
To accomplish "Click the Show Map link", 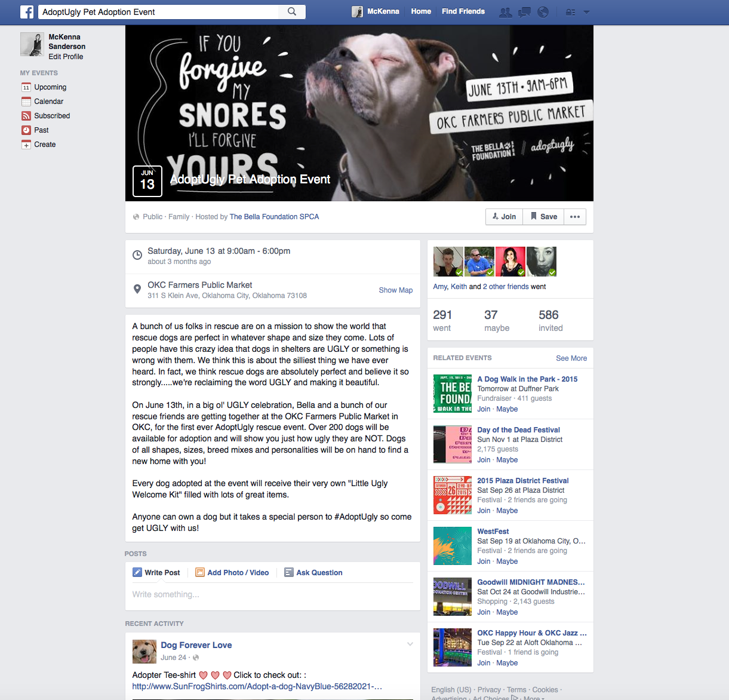I will pyautogui.click(x=396, y=290).
